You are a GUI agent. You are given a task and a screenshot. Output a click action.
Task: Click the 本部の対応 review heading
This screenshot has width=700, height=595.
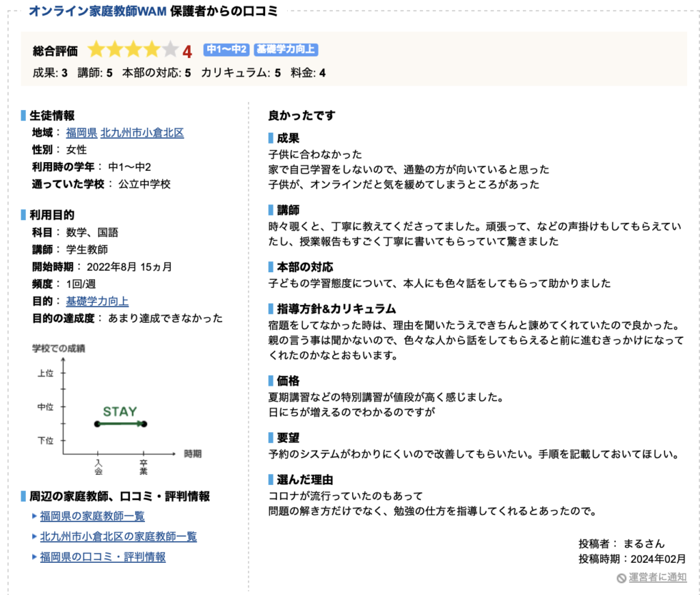tap(305, 267)
